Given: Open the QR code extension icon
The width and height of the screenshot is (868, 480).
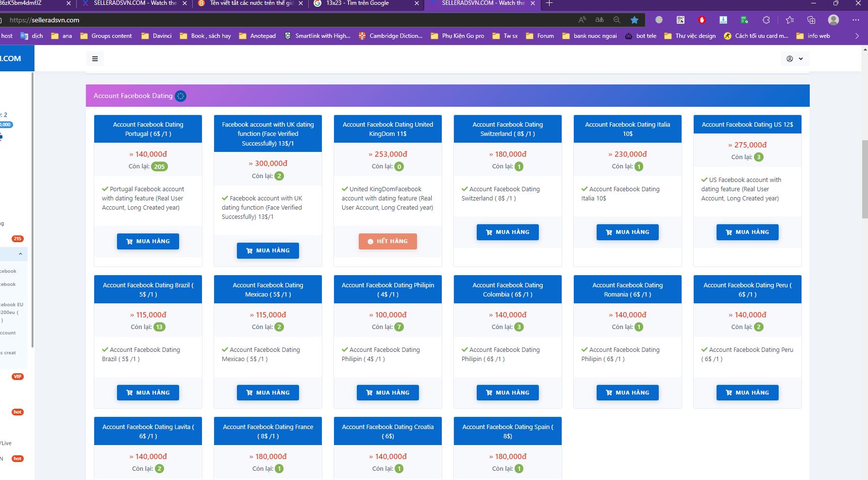Looking at the screenshot, I should 680,20.
